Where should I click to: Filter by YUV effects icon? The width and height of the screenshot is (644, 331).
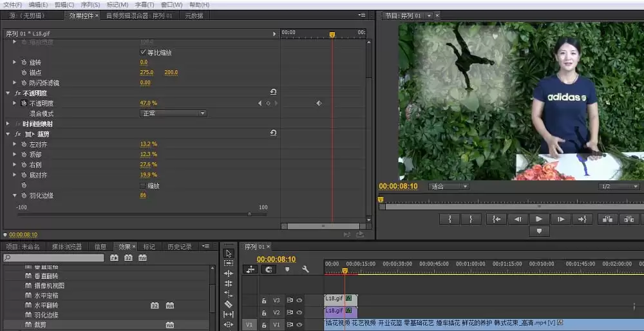point(142,258)
